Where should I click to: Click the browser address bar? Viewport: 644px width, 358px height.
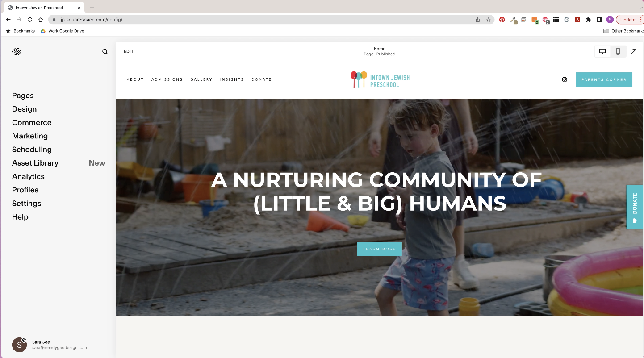pyautogui.click(x=263, y=20)
